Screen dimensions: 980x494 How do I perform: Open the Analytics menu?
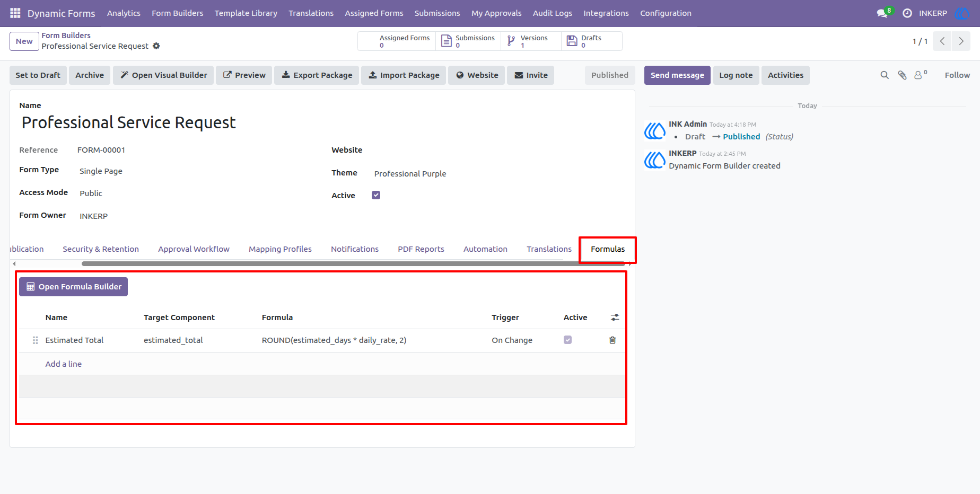click(x=124, y=13)
